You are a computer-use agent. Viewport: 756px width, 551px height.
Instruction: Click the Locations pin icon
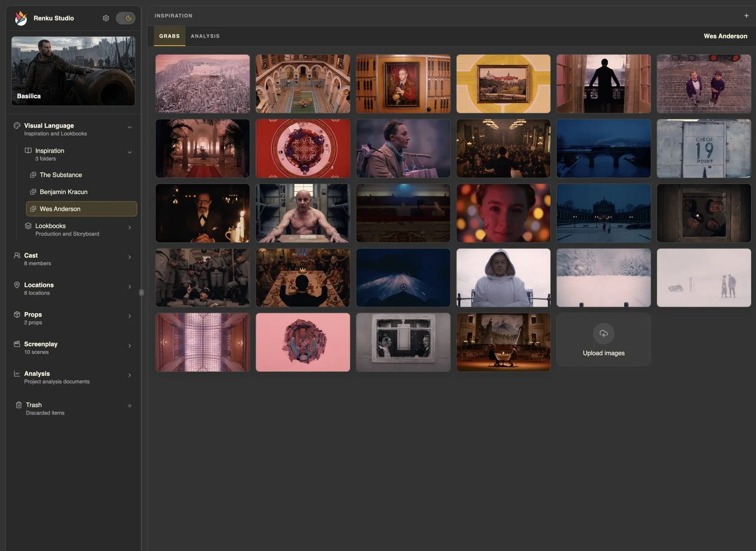pos(17,285)
